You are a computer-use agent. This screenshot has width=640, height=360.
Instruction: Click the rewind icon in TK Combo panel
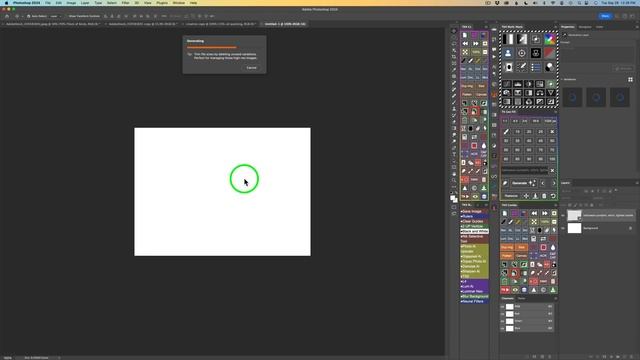(534, 213)
